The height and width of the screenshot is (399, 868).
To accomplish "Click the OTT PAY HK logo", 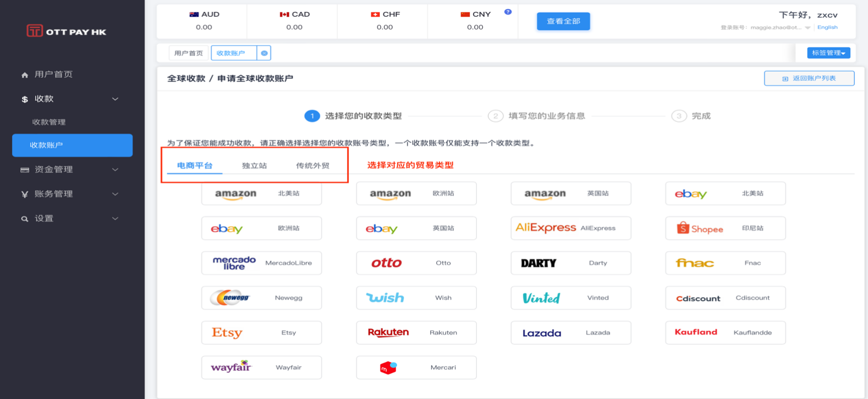I will pyautogui.click(x=67, y=31).
